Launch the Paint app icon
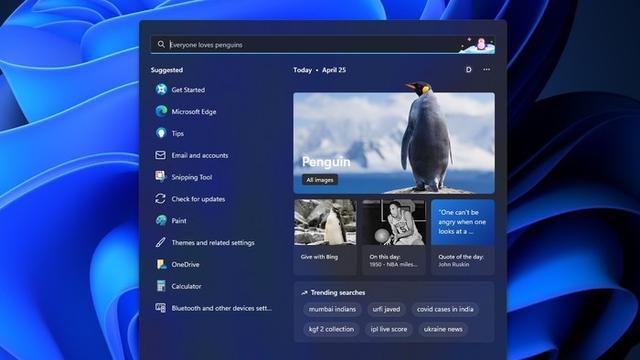 [x=161, y=220]
